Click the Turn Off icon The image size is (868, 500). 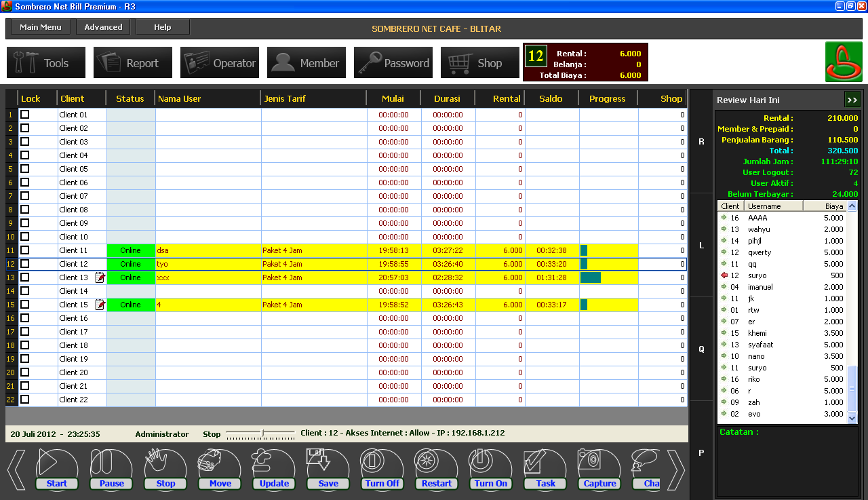click(382, 469)
